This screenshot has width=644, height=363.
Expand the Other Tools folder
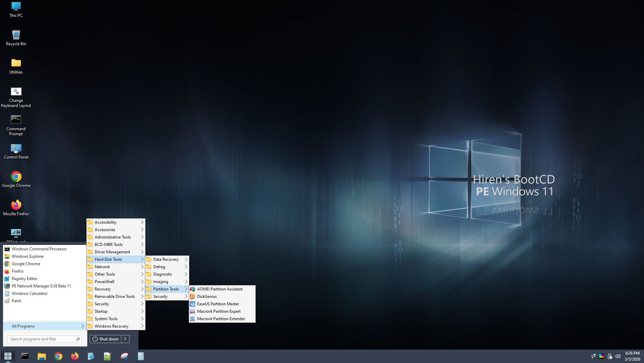tap(116, 274)
